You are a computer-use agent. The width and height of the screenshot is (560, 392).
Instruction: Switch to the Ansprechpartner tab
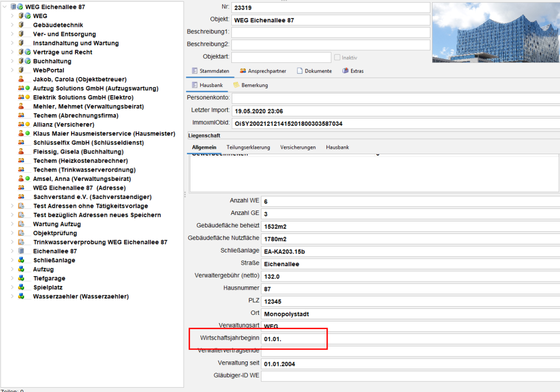pyautogui.click(x=262, y=71)
